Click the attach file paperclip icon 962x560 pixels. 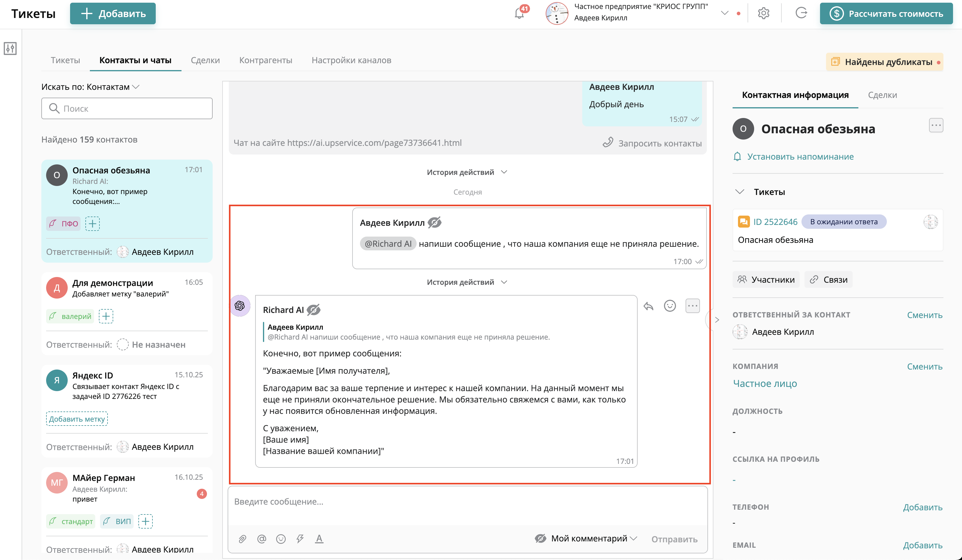pyautogui.click(x=242, y=539)
